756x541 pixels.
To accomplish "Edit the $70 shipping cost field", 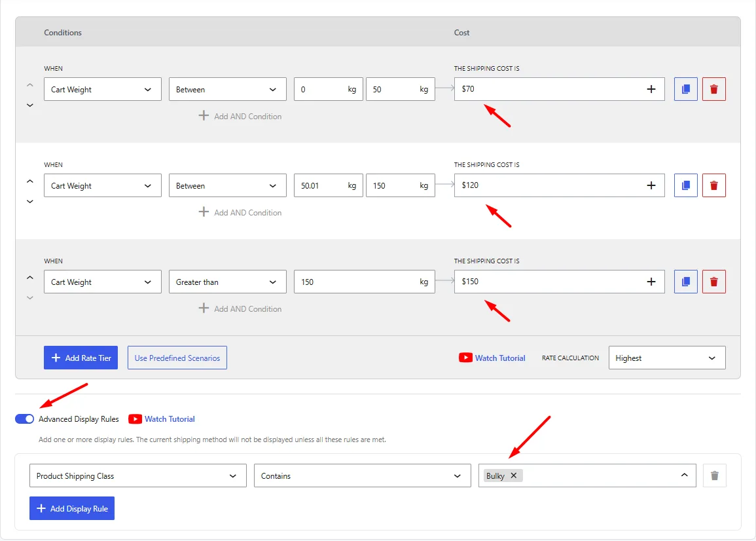I will click(559, 89).
